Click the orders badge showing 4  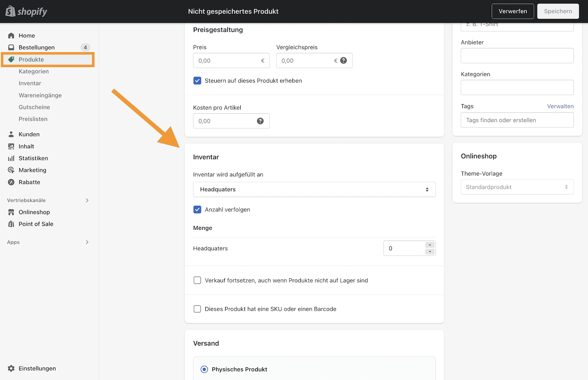[85, 47]
